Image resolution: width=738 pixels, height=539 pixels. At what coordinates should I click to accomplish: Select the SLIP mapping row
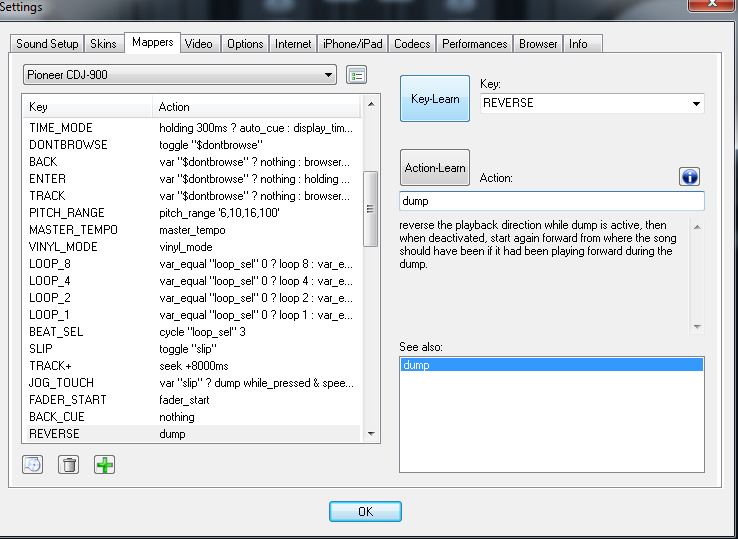[x=191, y=348]
